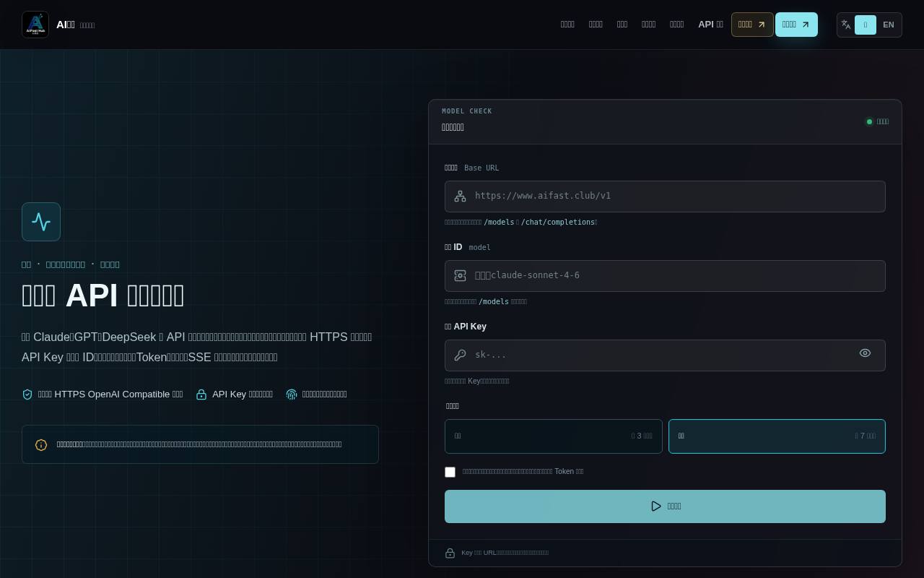Click the pulse activity icon tile

pos(41,222)
